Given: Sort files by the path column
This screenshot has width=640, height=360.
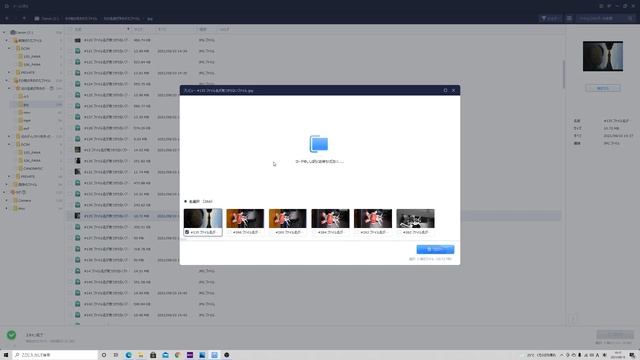Looking at the screenshot, I should (224, 29).
